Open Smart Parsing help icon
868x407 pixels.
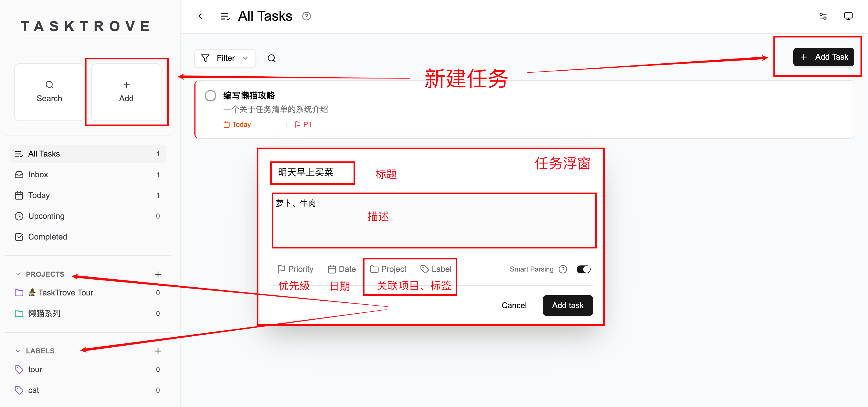(x=563, y=269)
